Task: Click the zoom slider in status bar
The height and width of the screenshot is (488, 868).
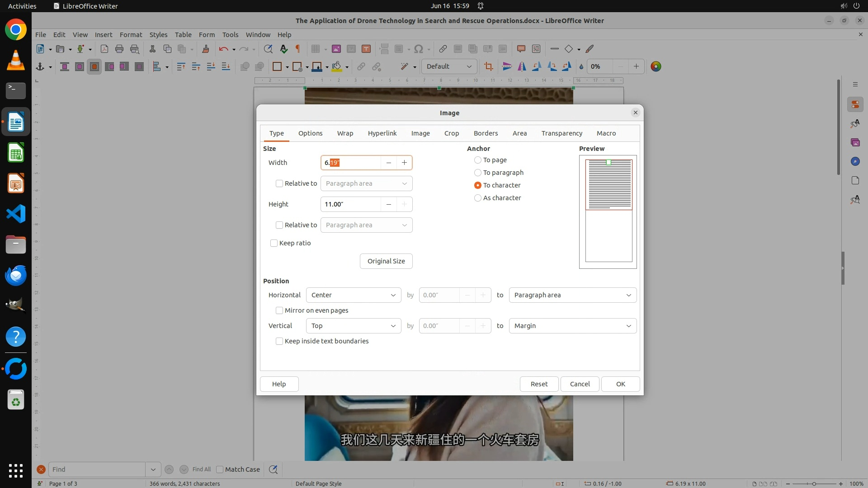Action: click(814, 483)
